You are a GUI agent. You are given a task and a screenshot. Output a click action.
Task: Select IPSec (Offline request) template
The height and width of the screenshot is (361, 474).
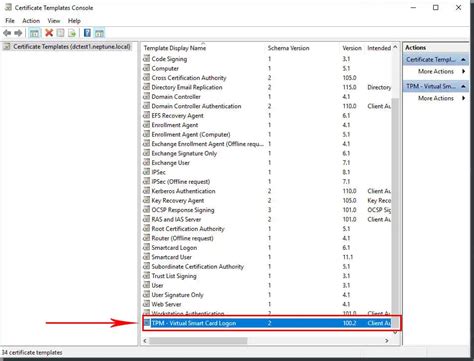[181, 181]
